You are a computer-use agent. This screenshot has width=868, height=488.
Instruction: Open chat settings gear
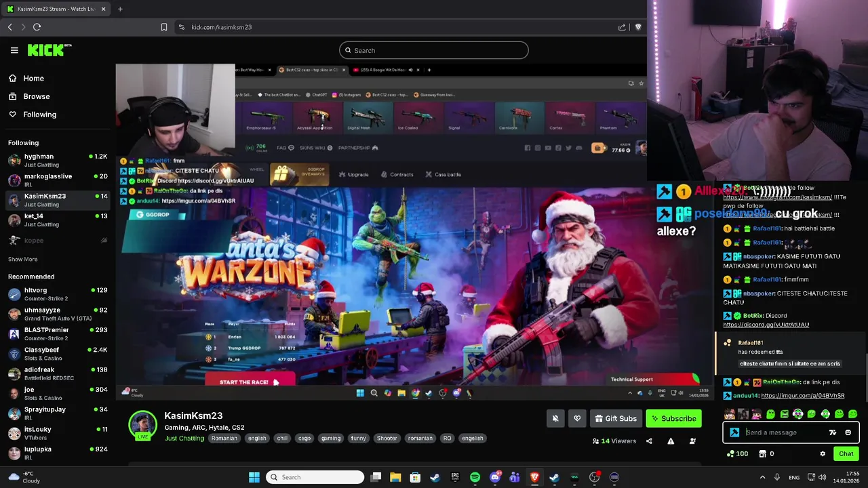(823, 454)
